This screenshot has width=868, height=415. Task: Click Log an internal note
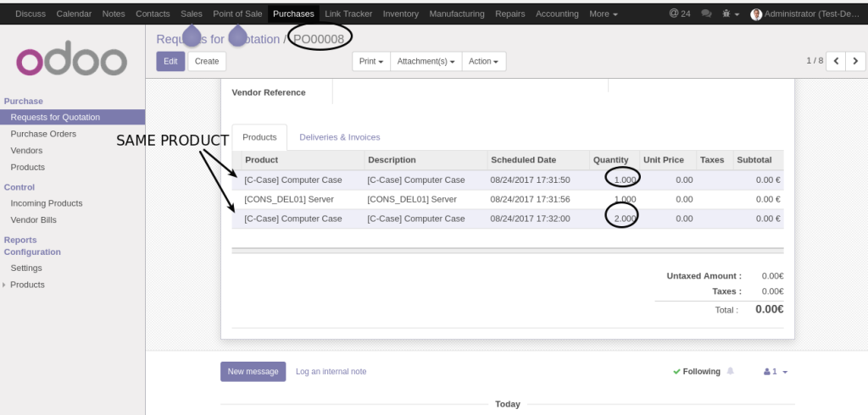coord(331,371)
